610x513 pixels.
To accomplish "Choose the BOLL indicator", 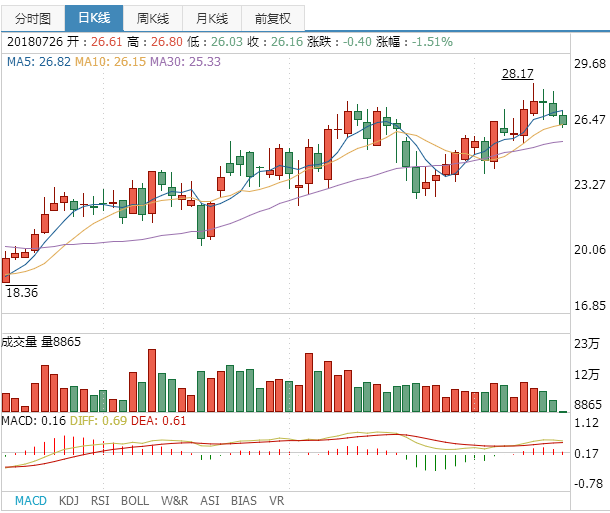I will (135, 500).
